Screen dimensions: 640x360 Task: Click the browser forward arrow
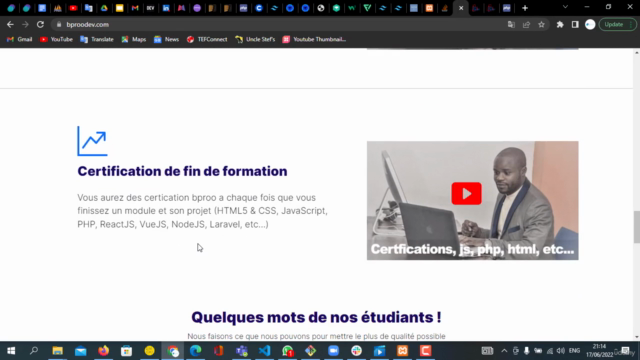[x=25, y=24]
